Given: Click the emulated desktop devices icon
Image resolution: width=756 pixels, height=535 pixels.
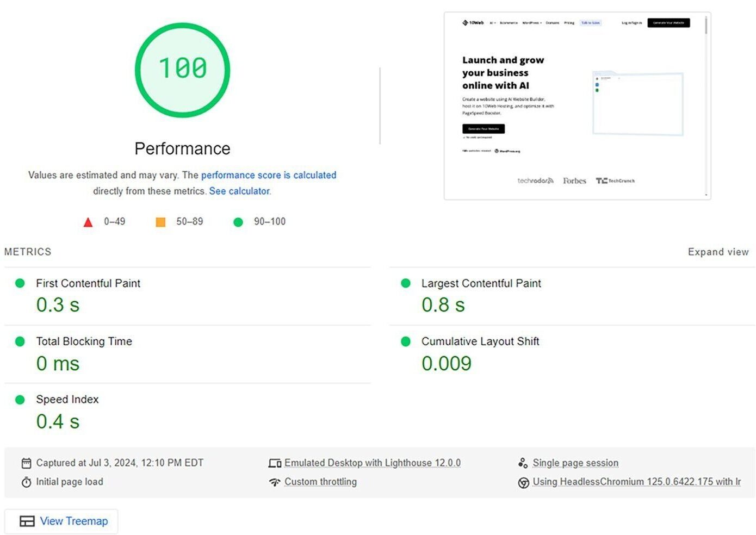Looking at the screenshot, I should pos(275,463).
